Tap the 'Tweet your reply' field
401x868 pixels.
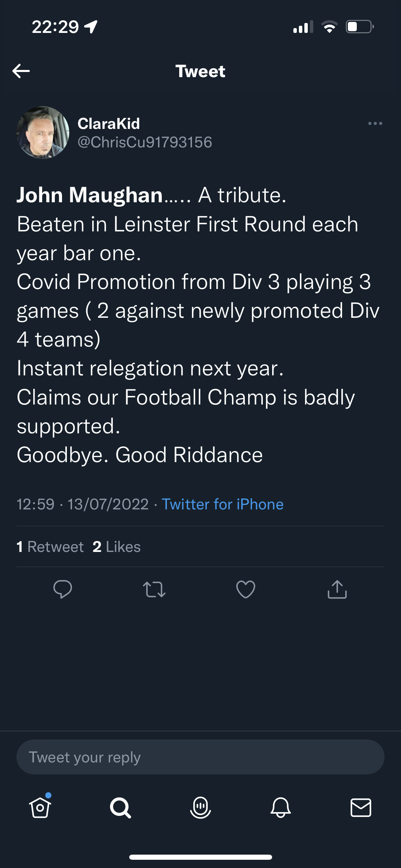click(x=200, y=757)
